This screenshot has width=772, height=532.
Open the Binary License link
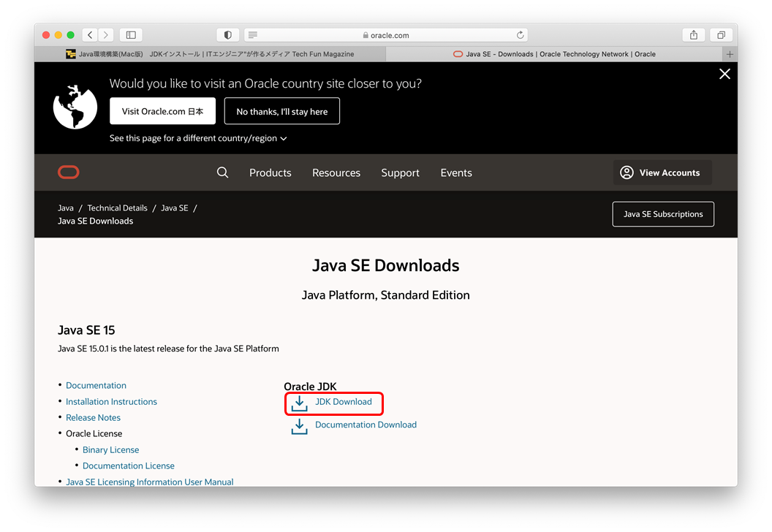tap(111, 450)
